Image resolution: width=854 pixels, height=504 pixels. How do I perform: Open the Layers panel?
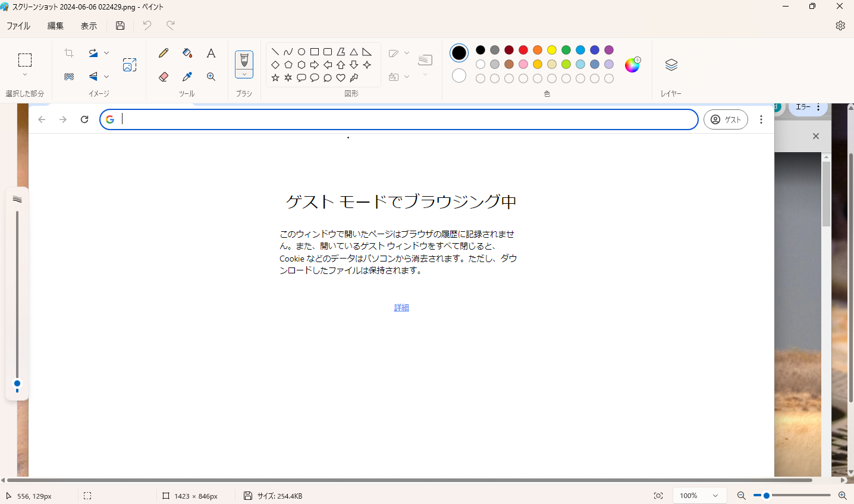point(671,65)
